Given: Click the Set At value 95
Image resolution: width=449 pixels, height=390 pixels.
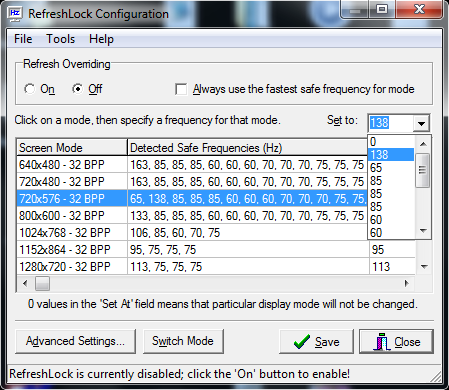Looking at the screenshot, I should [392, 250].
